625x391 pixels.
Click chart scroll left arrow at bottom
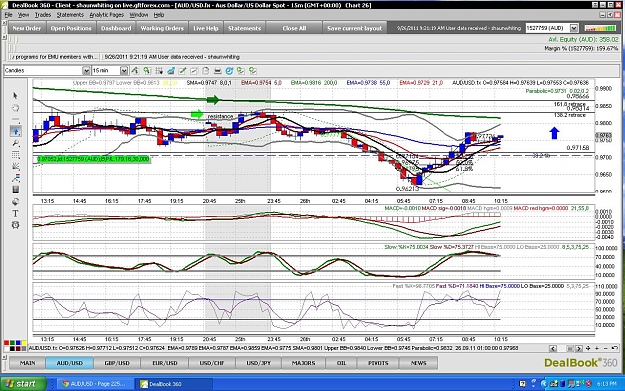pyautogui.click(x=552, y=348)
